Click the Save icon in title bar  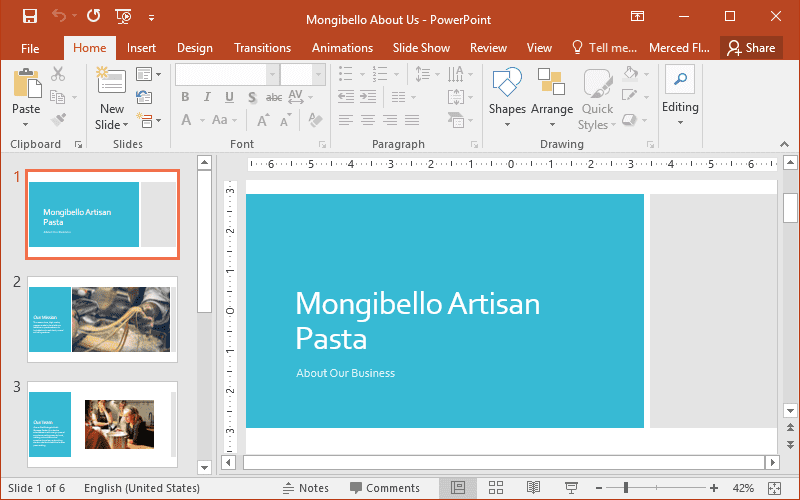pos(30,16)
